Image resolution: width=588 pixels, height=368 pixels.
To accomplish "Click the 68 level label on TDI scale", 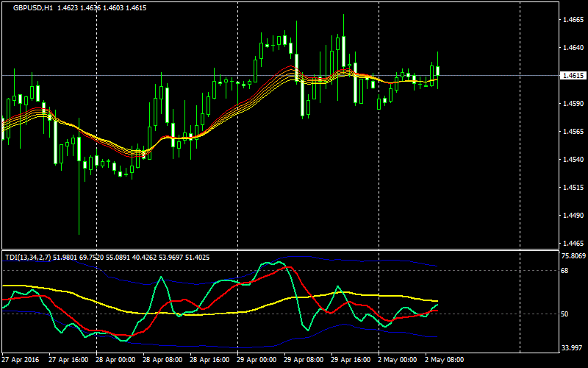I will coord(565,271).
